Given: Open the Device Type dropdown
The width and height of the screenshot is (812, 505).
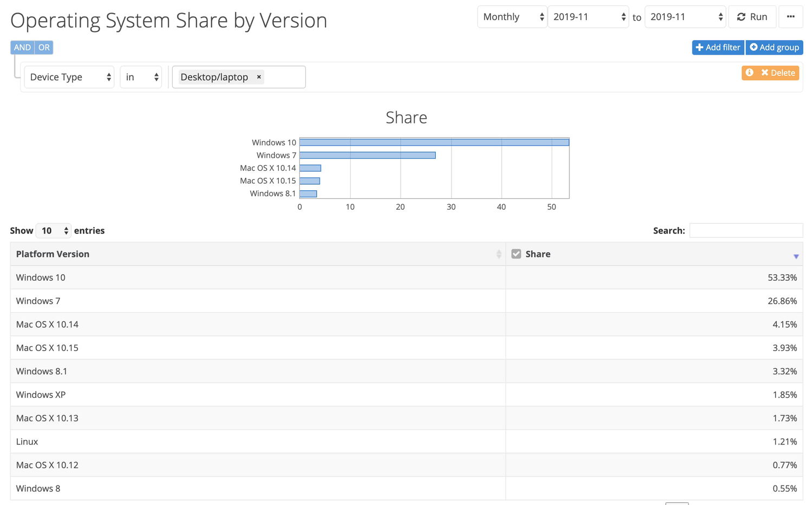Looking at the screenshot, I should point(69,77).
